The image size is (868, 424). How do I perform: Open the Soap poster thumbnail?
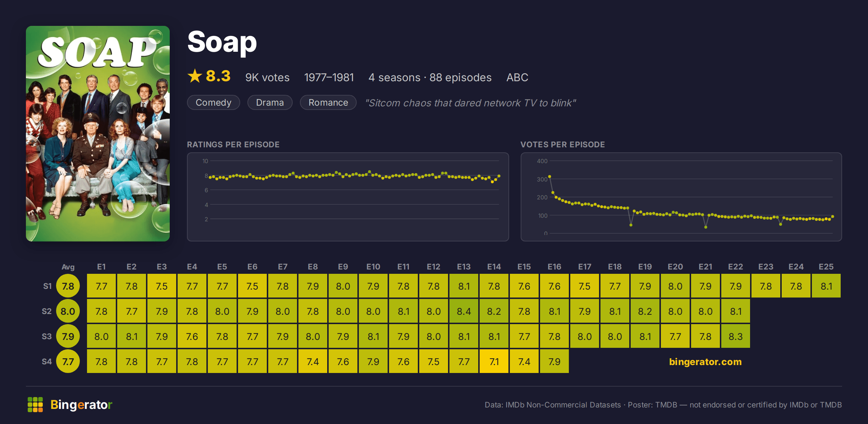tap(98, 133)
